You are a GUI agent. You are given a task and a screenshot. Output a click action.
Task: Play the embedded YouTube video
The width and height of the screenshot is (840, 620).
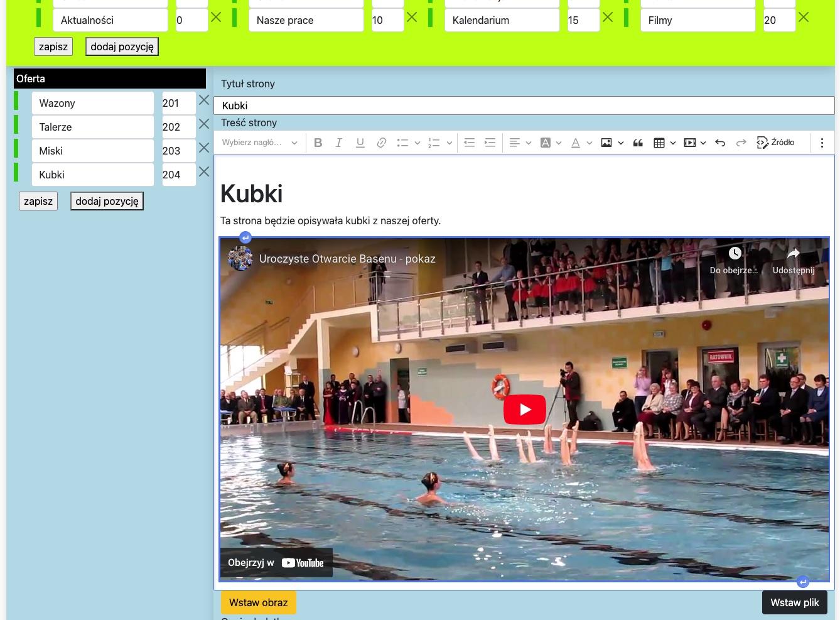point(524,410)
